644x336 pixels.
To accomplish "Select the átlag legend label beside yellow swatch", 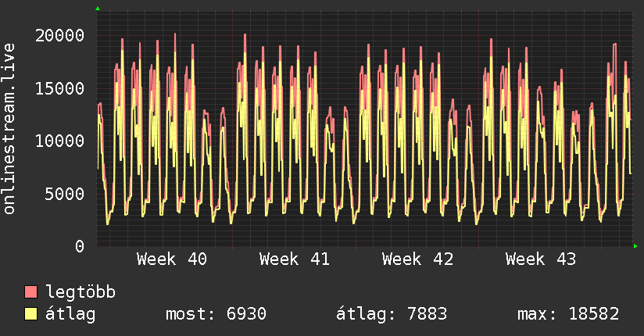I will (x=70, y=314).
